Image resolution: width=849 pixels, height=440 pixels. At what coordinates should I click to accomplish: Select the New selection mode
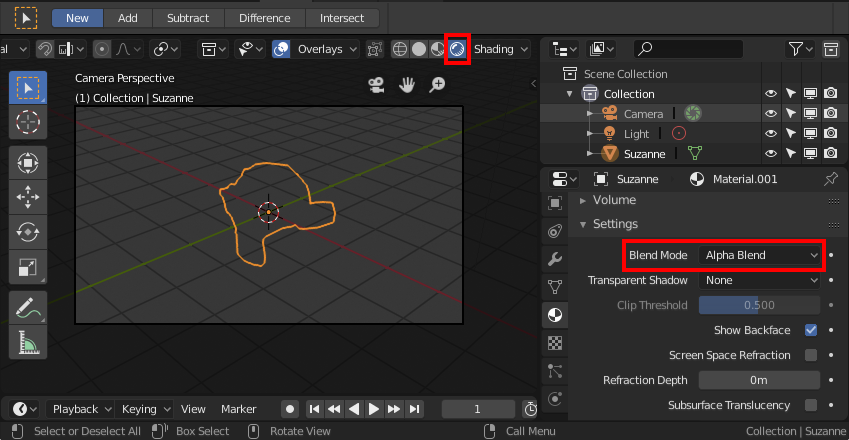coord(77,18)
